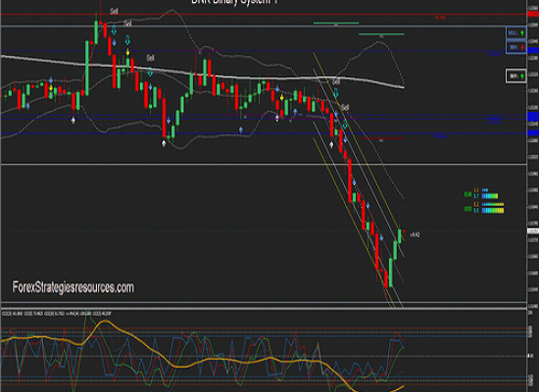Click the cyan down arrow below third Sell label
This screenshot has height=392, width=539.
(x=150, y=72)
